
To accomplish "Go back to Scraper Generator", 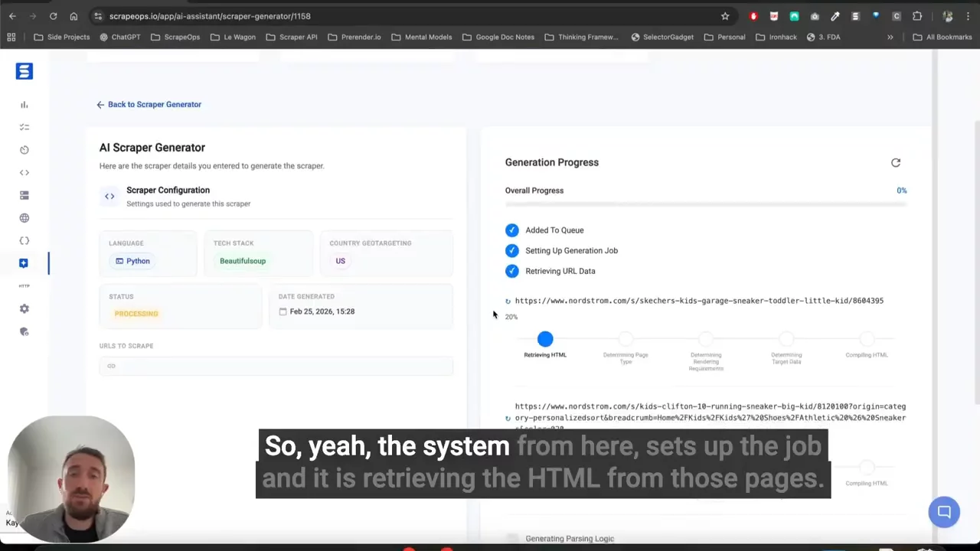I will [x=149, y=105].
